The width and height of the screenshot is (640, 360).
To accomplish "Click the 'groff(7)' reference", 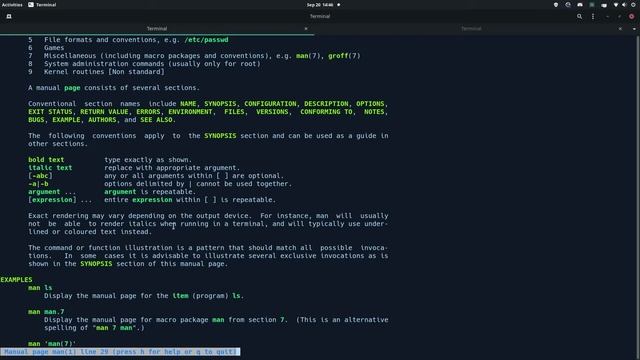I will click(344, 56).
